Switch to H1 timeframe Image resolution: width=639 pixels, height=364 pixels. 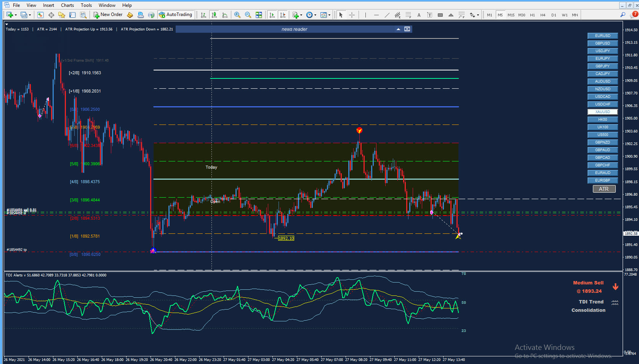pyautogui.click(x=532, y=15)
